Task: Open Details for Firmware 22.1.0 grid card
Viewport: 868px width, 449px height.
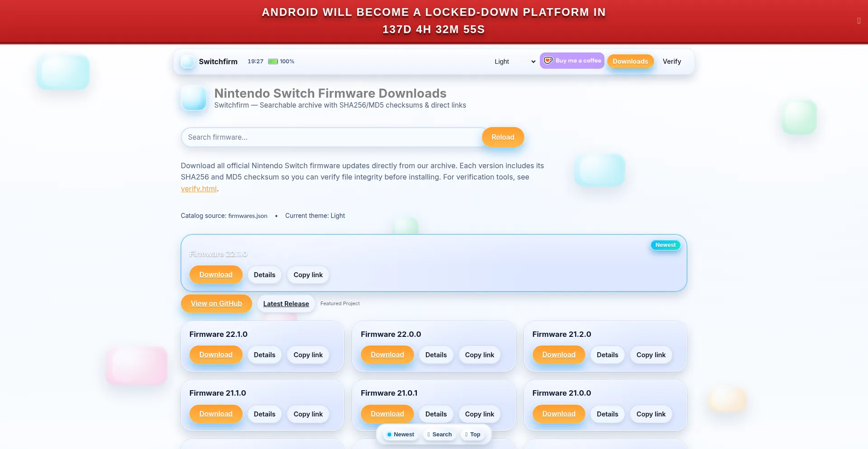Action: point(264,355)
